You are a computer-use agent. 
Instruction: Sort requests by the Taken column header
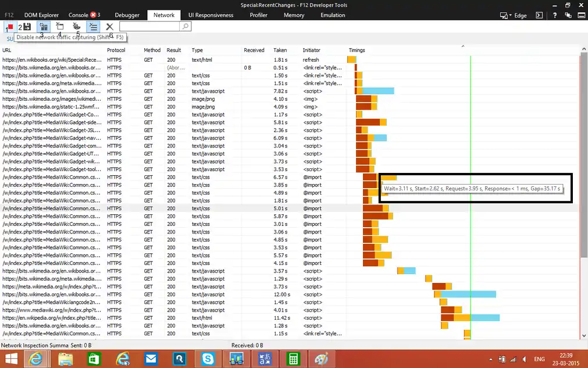point(280,51)
